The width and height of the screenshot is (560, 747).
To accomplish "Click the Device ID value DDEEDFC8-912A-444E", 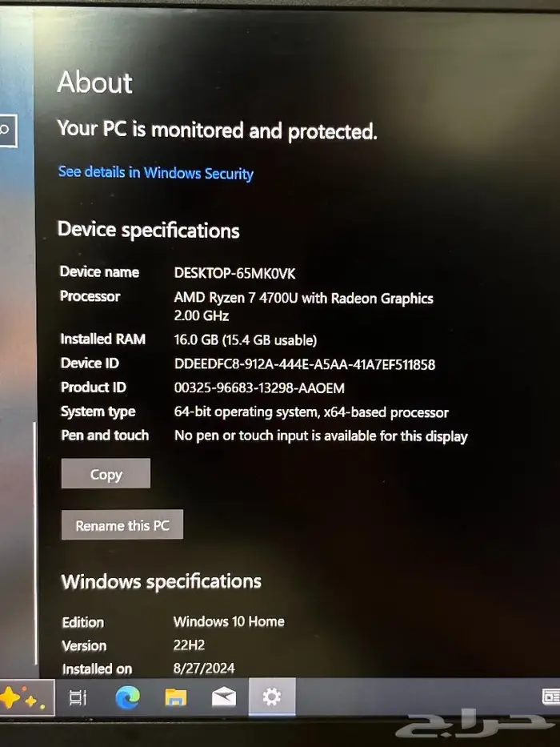I will pos(305,364).
